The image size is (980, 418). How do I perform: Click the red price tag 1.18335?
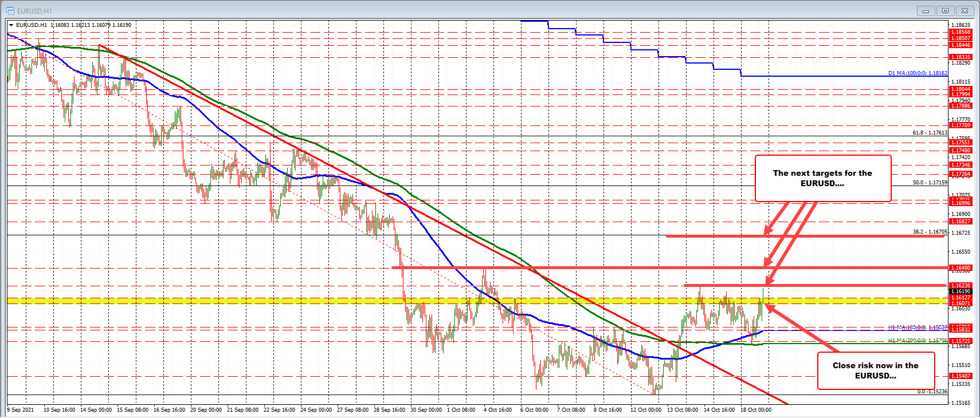tap(961, 57)
